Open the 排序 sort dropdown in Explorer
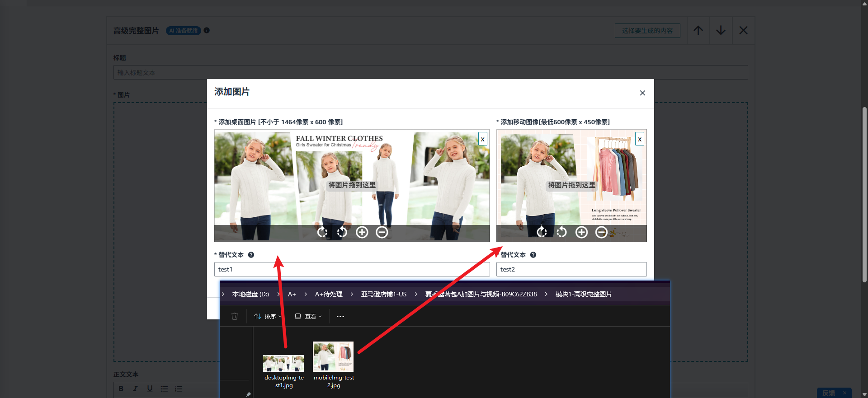This screenshot has height=398, width=868. coord(268,316)
